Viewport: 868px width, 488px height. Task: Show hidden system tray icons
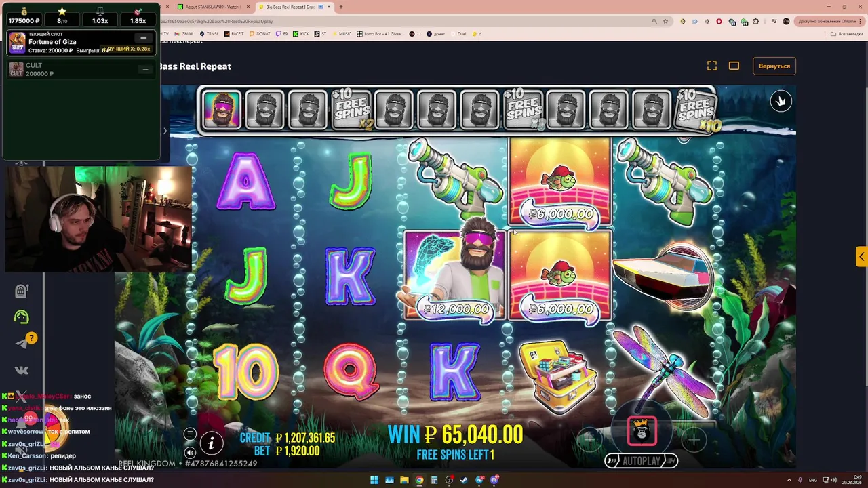pos(789,480)
